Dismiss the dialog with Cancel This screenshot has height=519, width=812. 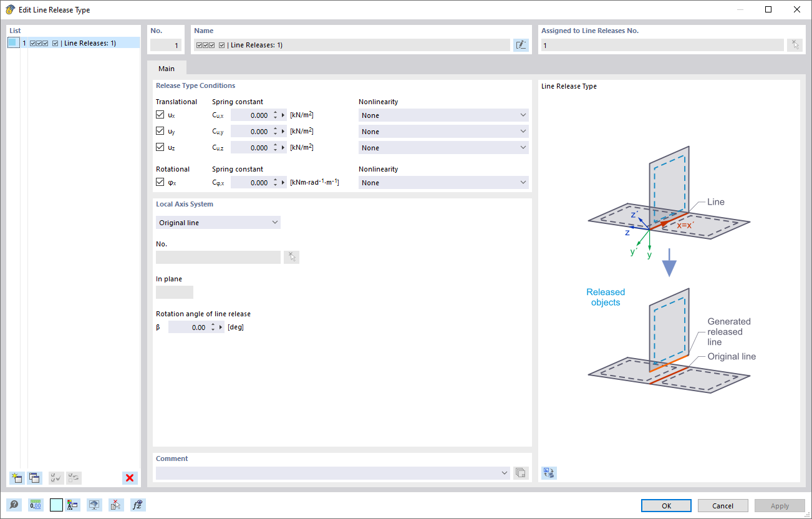(x=723, y=505)
